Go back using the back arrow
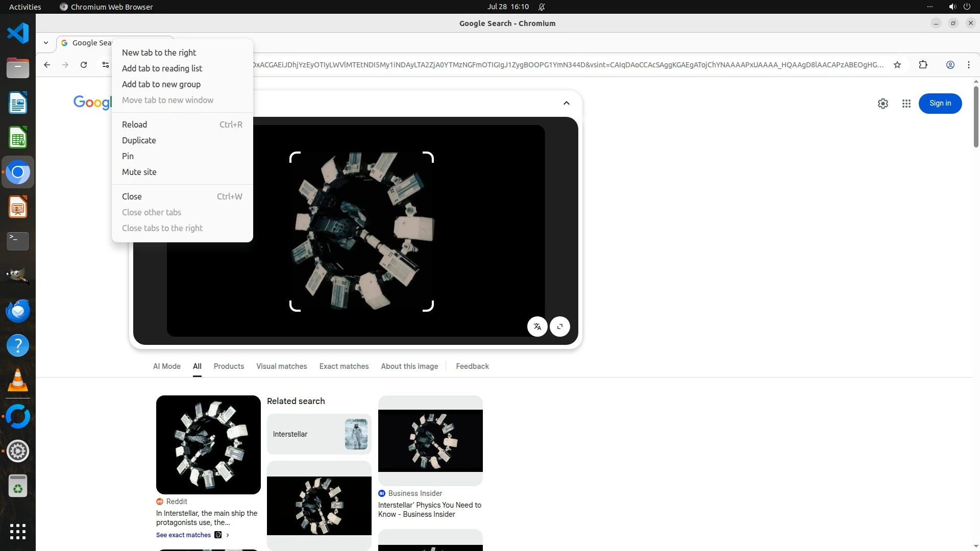 pos(47,65)
